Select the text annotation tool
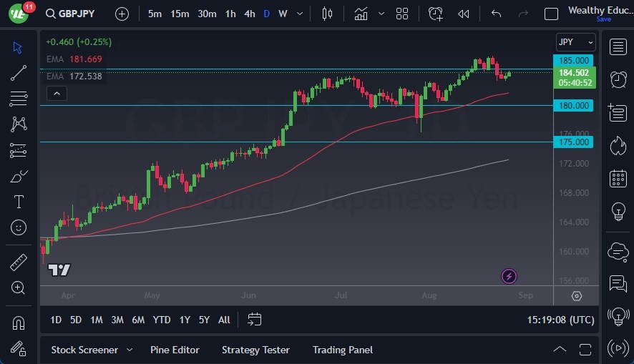 tap(19, 202)
